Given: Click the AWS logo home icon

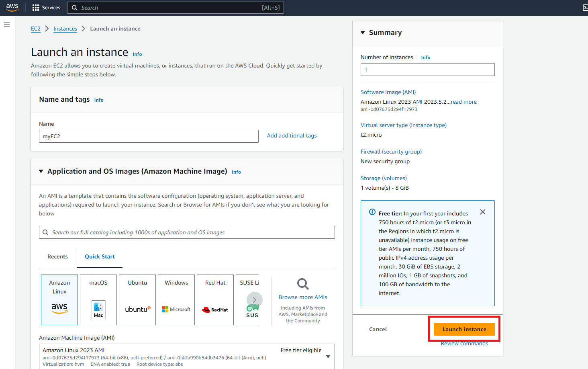Looking at the screenshot, I should 12,8.
